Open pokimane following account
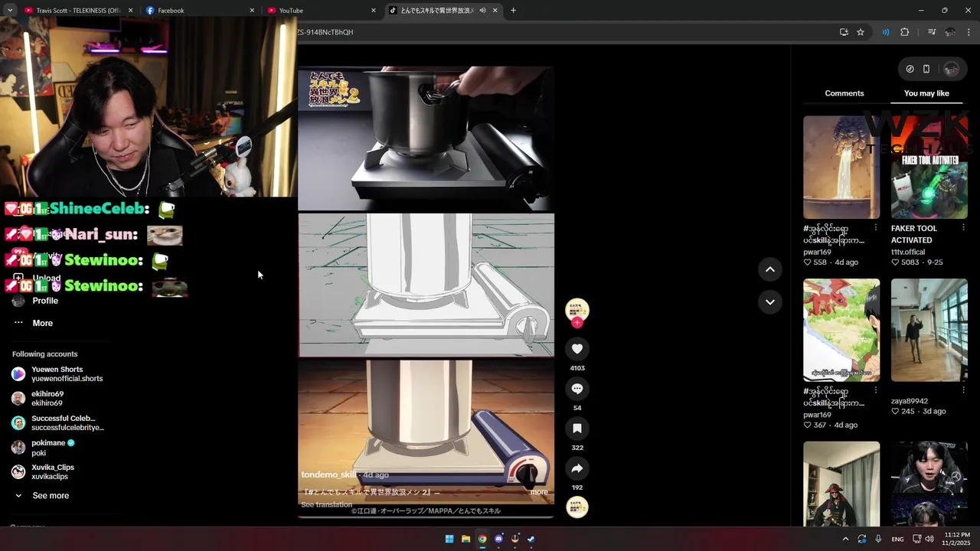 pyautogui.click(x=44, y=448)
